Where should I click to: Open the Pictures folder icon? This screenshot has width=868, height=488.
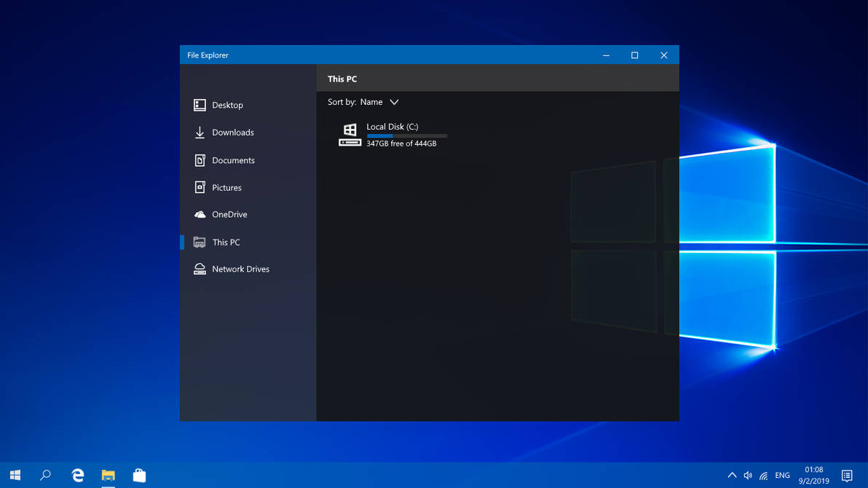pos(200,187)
